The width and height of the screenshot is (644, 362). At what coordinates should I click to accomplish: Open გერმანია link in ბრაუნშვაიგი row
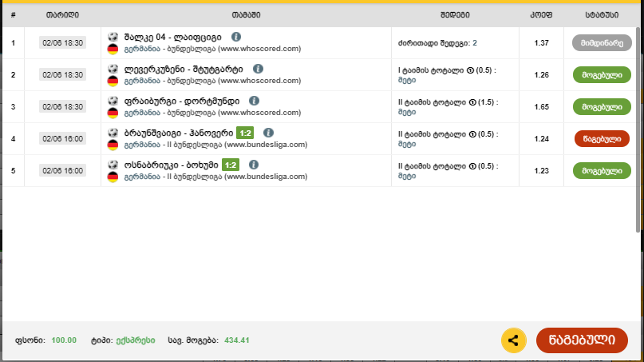[142, 145]
